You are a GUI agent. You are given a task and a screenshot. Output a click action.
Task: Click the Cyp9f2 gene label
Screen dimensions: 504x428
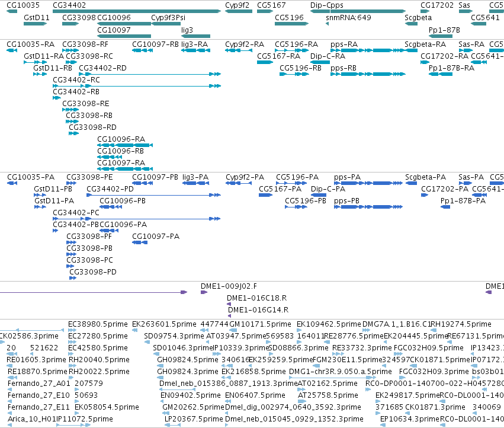click(237, 5)
